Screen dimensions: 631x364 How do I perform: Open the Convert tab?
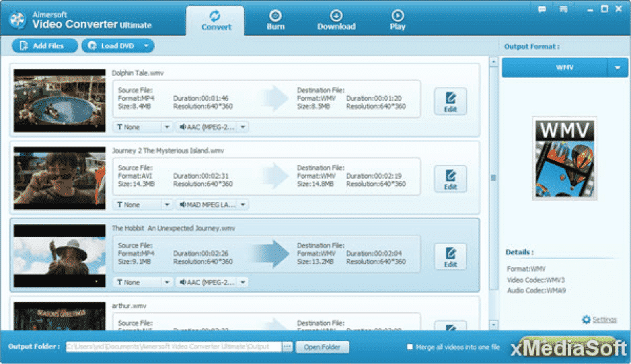215,21
